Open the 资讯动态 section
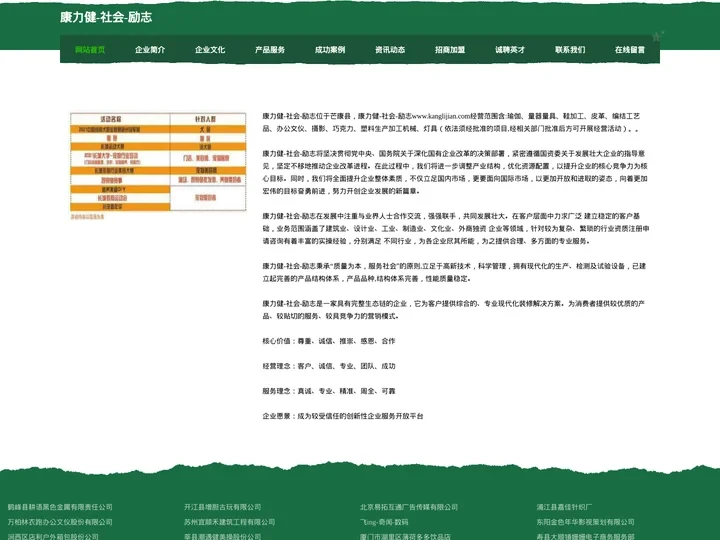The height and width of the screenshot is (540, 720). (x=390, y=49)
